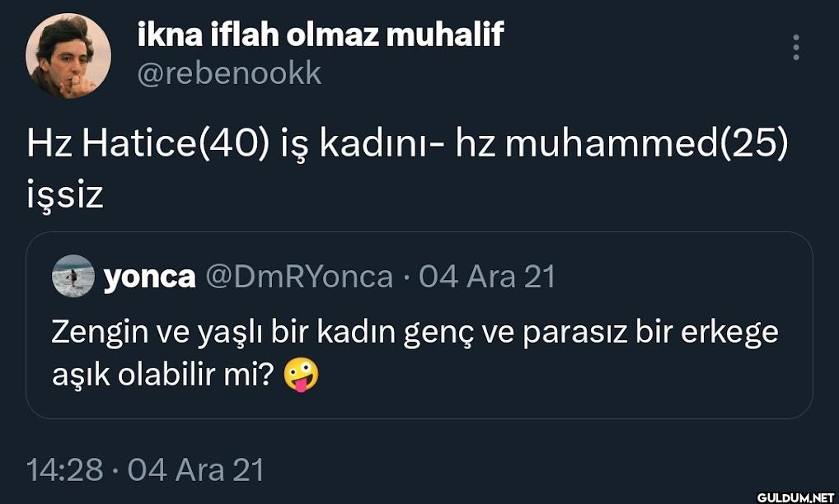Click the "yonca" display name
Viewport: 839px width, 504px height.
pyautogui.click(x=149, y=277)
